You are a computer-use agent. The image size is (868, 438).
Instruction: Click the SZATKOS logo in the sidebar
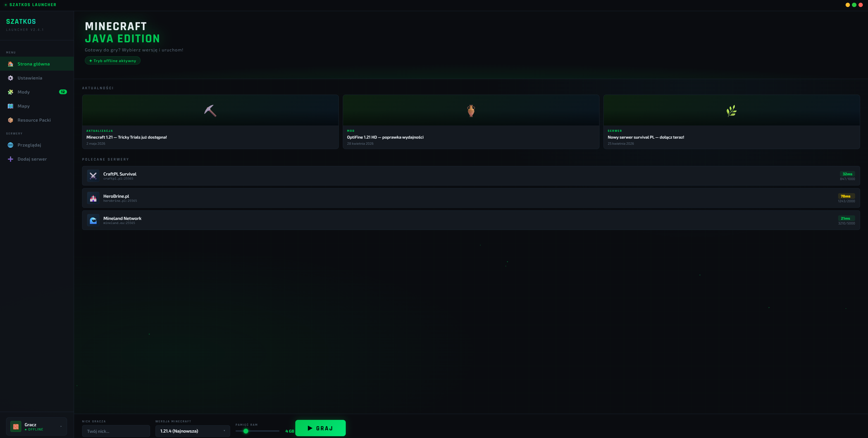point(21,22)
